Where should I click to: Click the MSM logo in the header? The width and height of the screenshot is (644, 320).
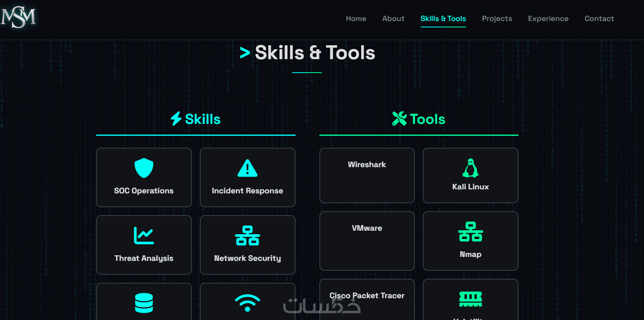pos(18,17)
